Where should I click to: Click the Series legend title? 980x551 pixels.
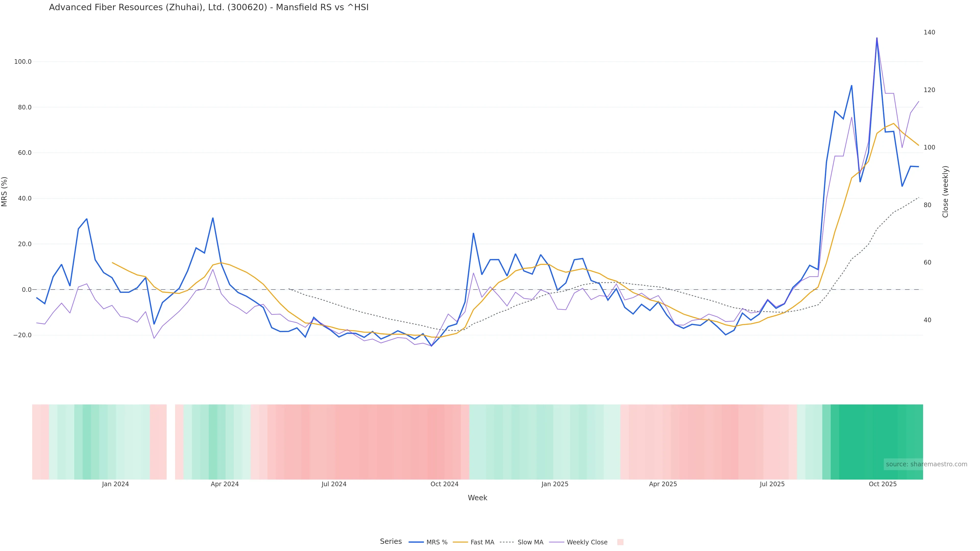(391, 542)
